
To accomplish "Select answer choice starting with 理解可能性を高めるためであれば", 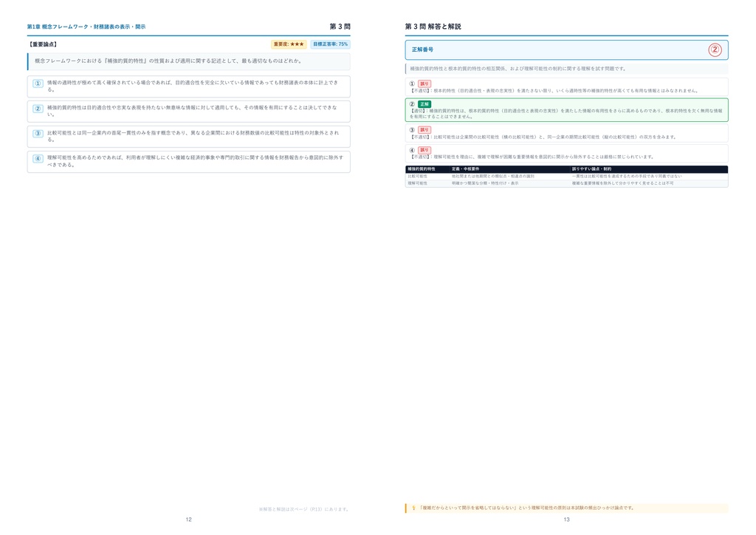I will tap(188, 161).
